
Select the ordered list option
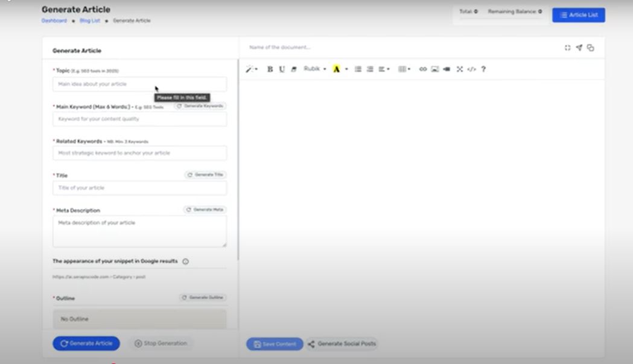pos(369,69)
